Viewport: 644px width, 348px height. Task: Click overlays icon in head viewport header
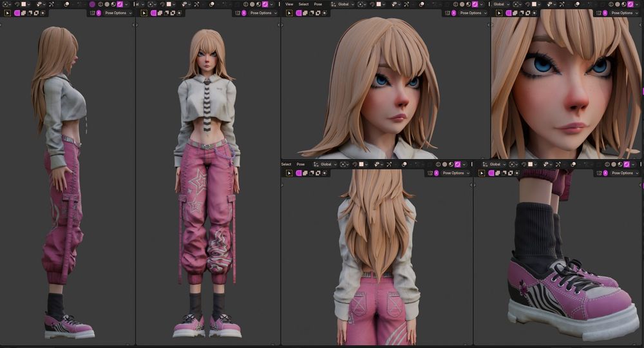tap(421, 4)
